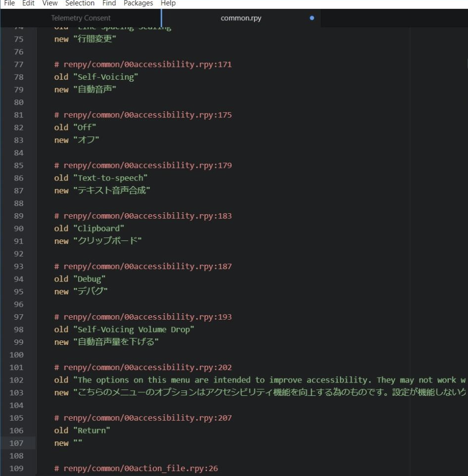Click the text old "Text-to-speech"
Image resolution: width=468 pixels, height=476 pixels.
point(101,178)
